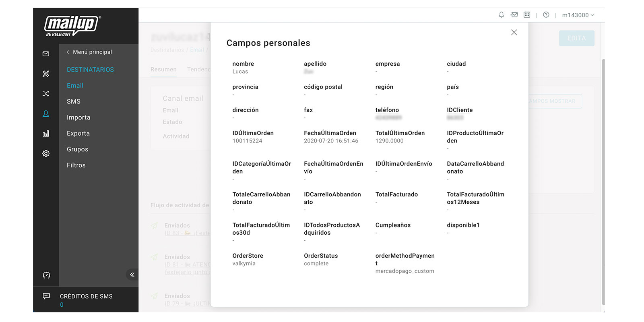The width and height of the screenshot is (644, 322).
Task: Open the m143000 account dropdown
Action: pos(578,15)
